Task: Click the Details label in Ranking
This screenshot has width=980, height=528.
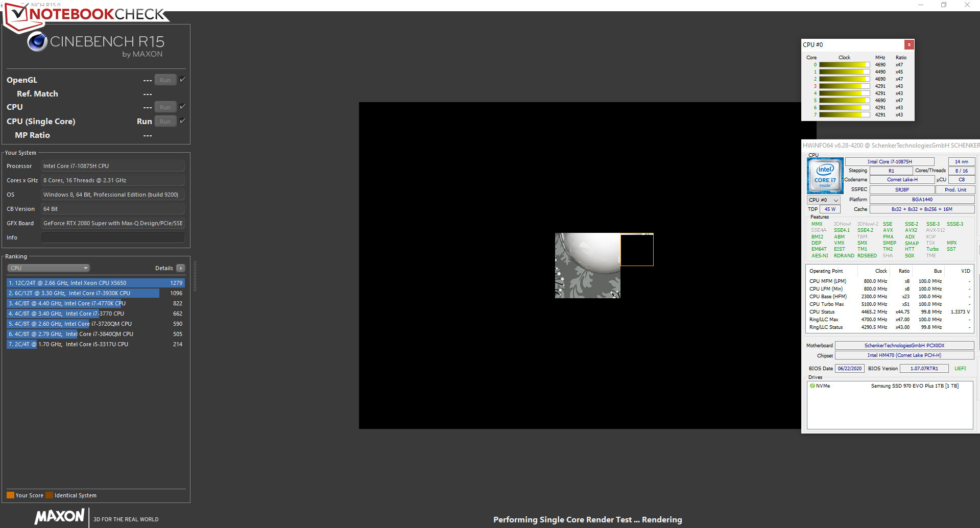Action: (x=164, y=268)
